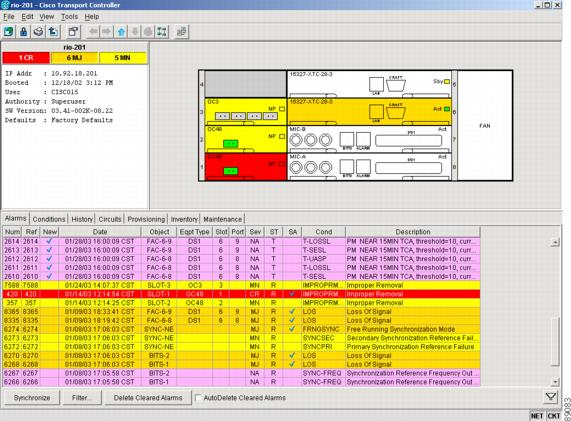This screenshot has height=421, width=571.
Task: Sort by the Object column header
Action: (x=159, y=232)
